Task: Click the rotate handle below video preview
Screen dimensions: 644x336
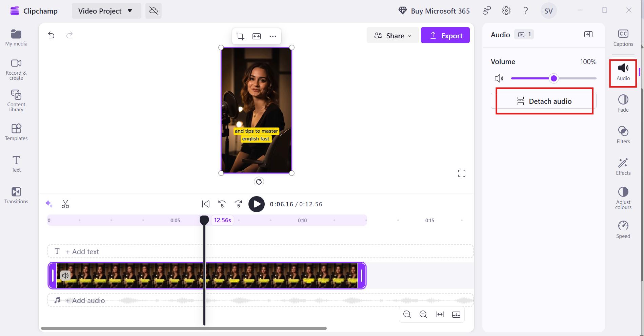Action: click(259, 182)
